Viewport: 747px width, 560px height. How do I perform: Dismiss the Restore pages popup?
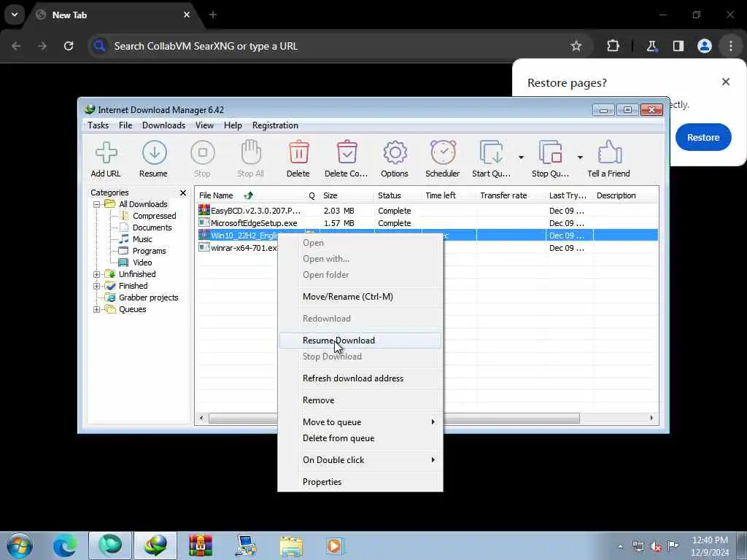pos(726,82)
